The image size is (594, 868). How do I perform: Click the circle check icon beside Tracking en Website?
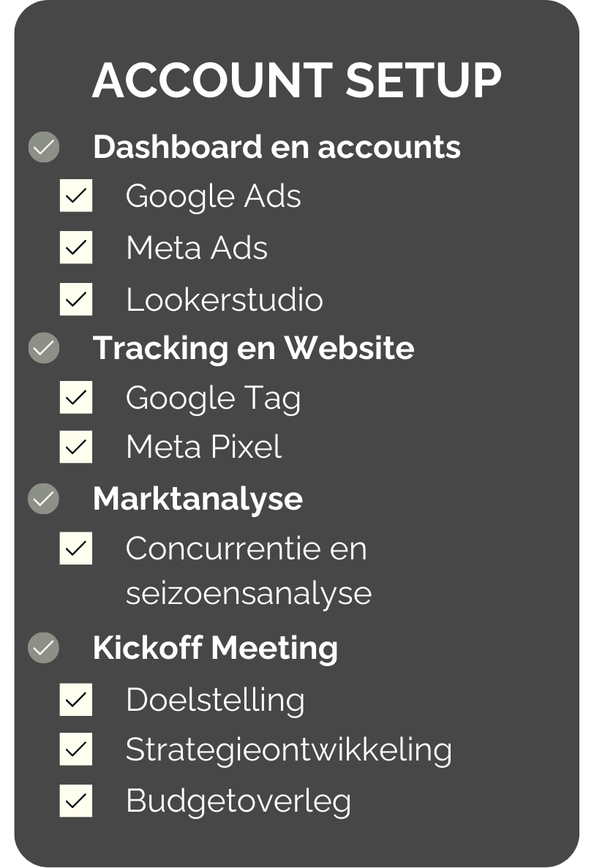pyautogui.click(x=44, y=348)
